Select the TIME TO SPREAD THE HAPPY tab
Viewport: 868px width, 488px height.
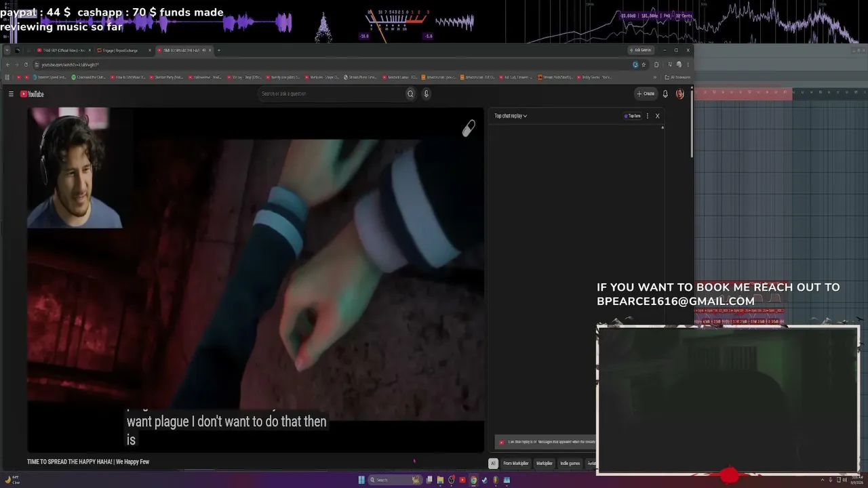(184, 50)
